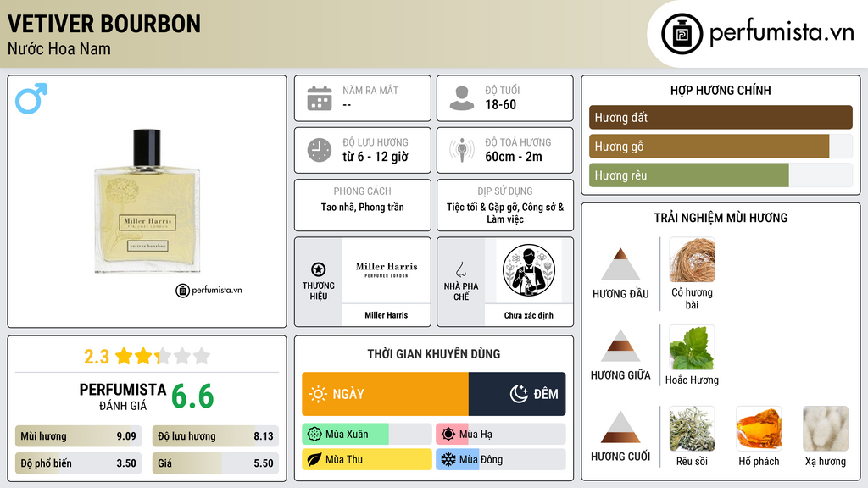Click the Hoắc Hương patchouli leaf image
Image resolution: width=868 pixels, height=488 pixels.
click(x=692, y=347)
